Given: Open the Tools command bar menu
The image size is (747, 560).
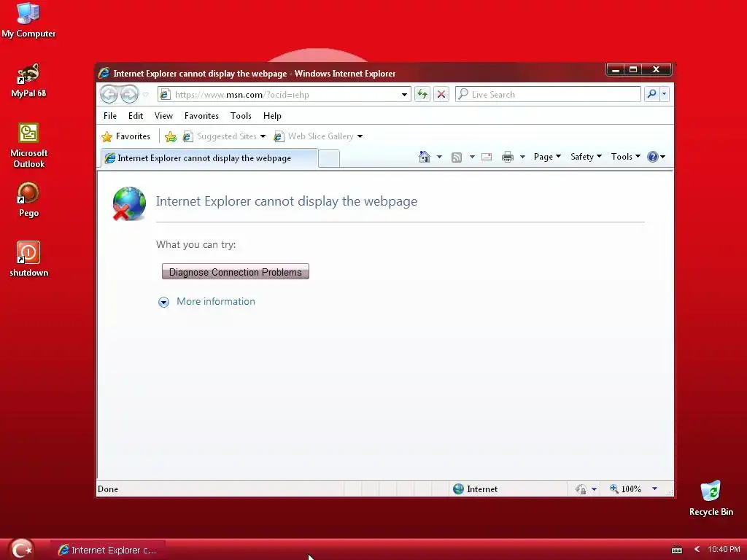Looking at the screenshot, I should tap(625, 157).
